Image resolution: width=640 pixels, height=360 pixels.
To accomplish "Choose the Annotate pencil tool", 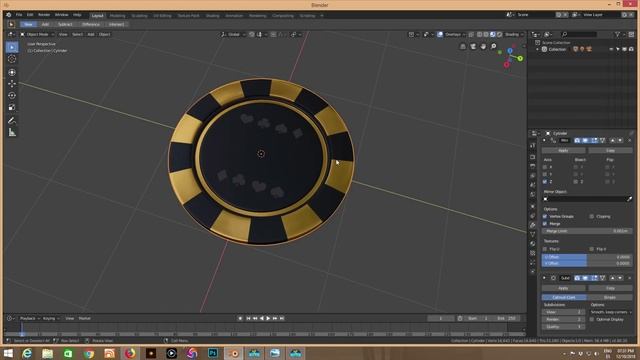I will pos(12,120).
